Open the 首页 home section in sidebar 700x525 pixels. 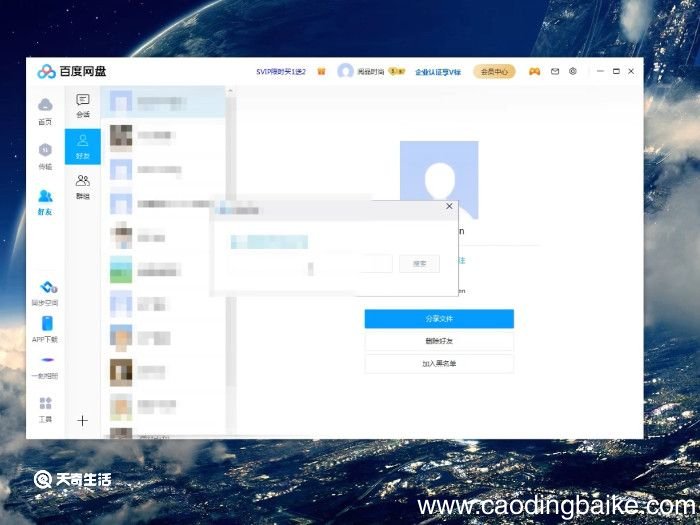click(x=45, y=111)
